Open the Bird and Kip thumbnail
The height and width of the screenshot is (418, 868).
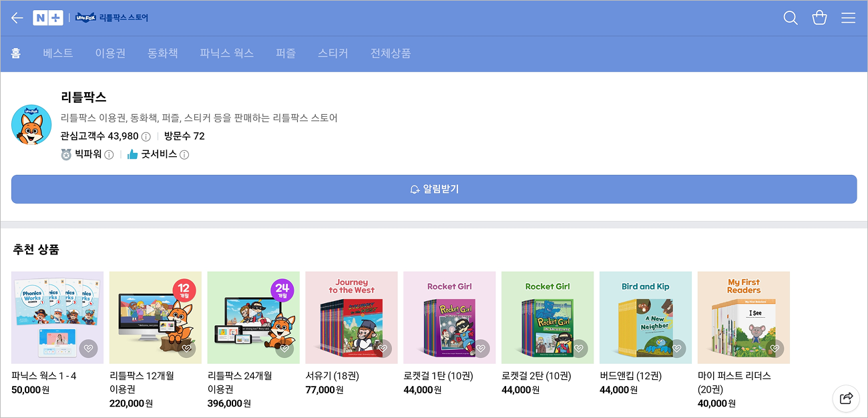coord(646,318)
